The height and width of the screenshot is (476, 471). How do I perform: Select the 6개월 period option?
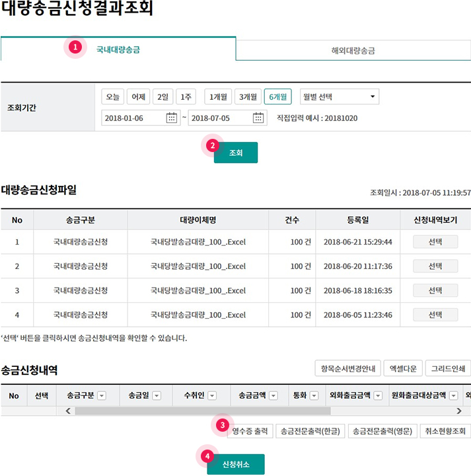point(278,97)
